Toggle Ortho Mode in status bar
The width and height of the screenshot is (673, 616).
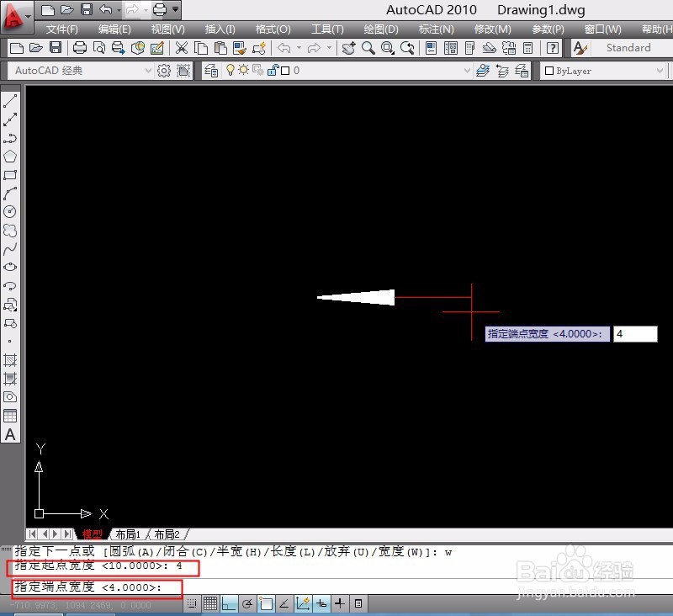(228, 603)
